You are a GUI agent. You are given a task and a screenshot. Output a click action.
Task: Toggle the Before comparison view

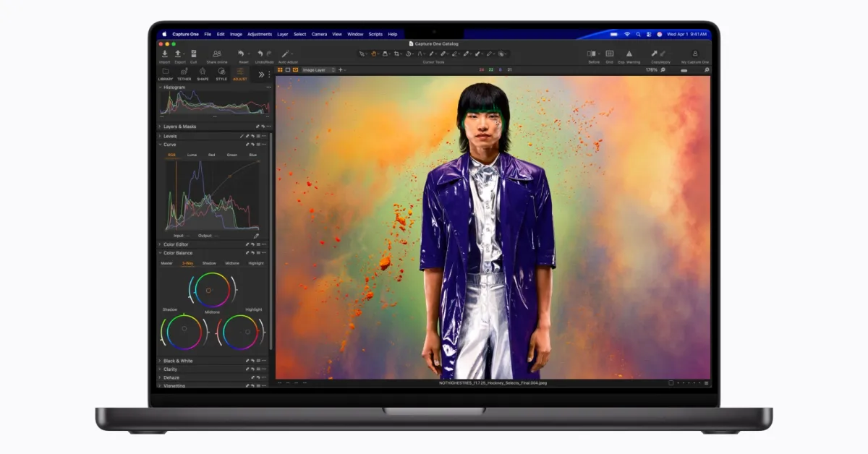coord(592,53)
